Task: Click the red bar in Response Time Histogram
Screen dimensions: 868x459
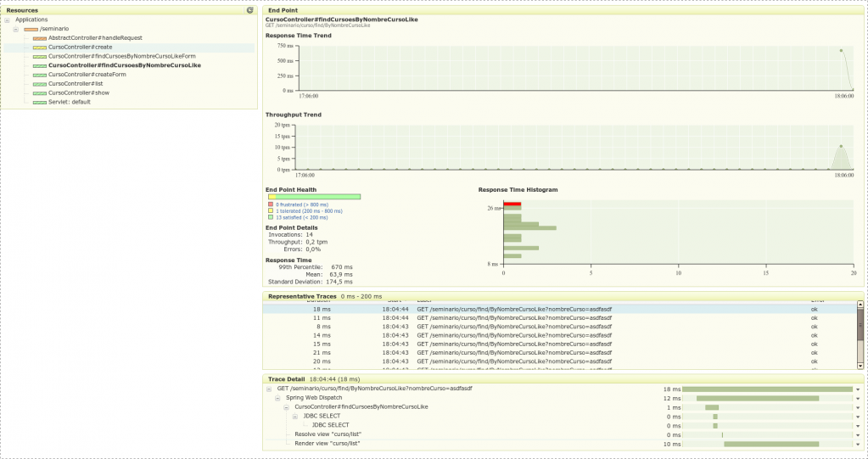Action: point(512,204)
